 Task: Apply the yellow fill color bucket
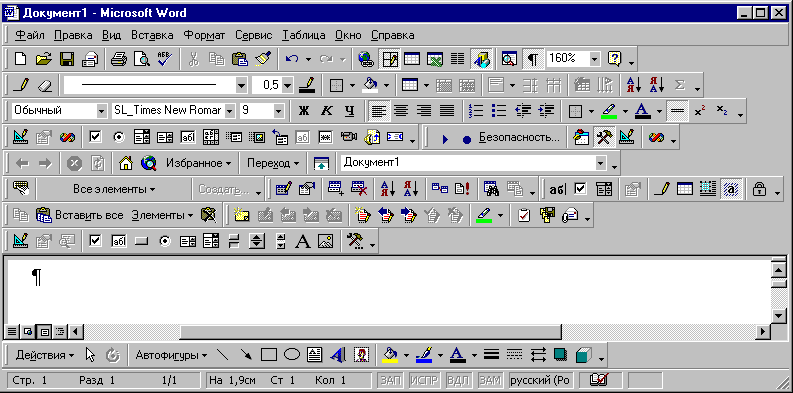coord(389,355)
